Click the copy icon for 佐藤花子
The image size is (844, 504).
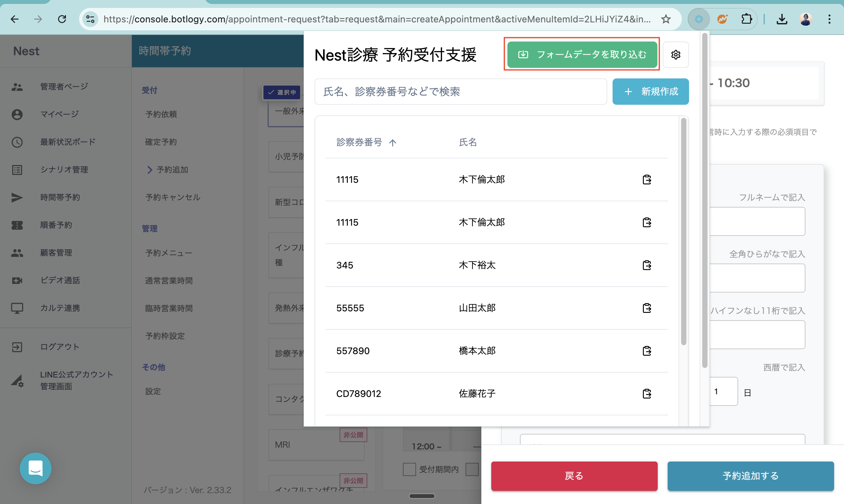pos(647,393)
